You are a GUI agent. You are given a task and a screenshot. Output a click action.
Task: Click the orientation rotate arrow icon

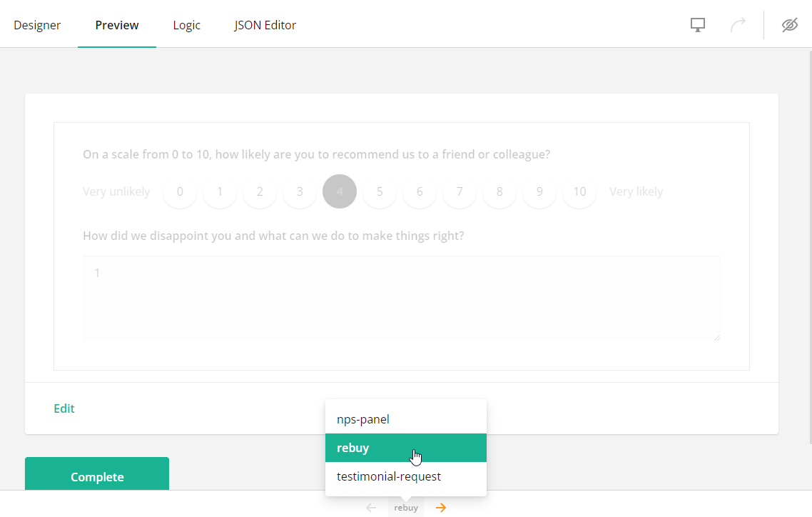739,24
